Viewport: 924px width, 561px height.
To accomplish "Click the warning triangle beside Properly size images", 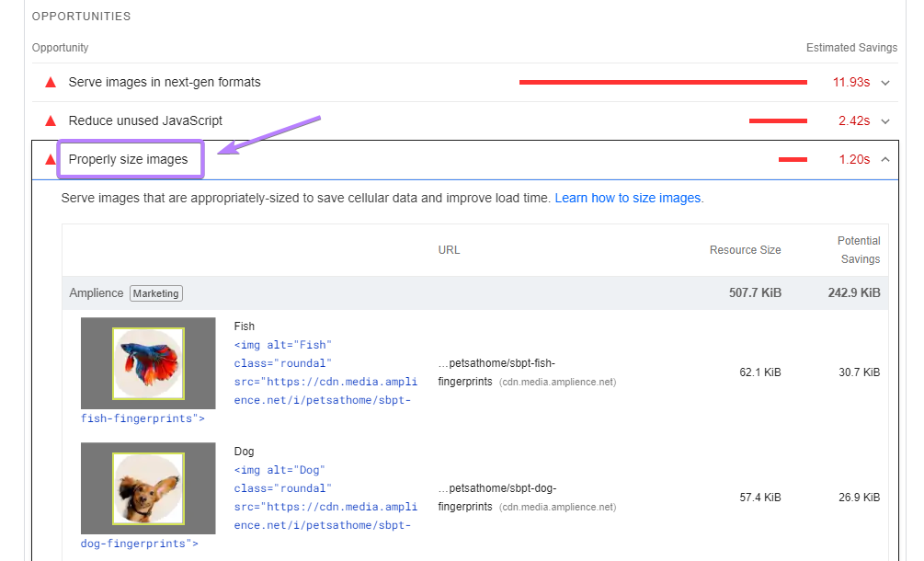I will coord(50,158).
